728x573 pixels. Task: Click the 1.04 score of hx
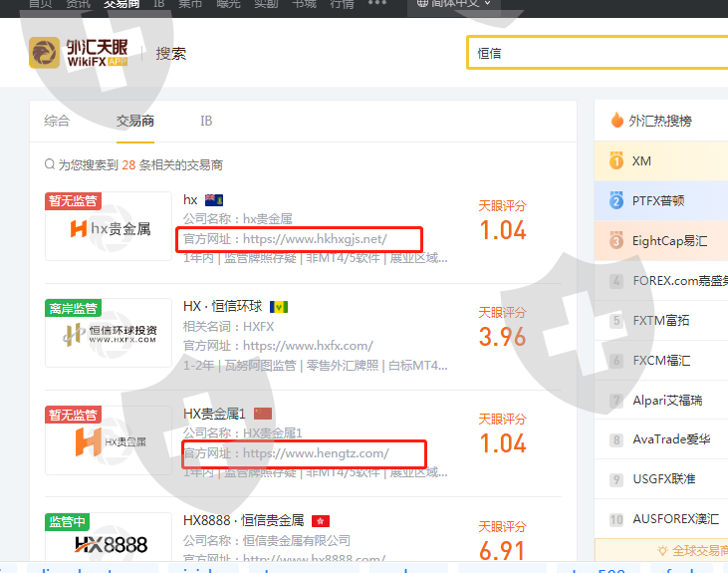[x=502, y=230]
